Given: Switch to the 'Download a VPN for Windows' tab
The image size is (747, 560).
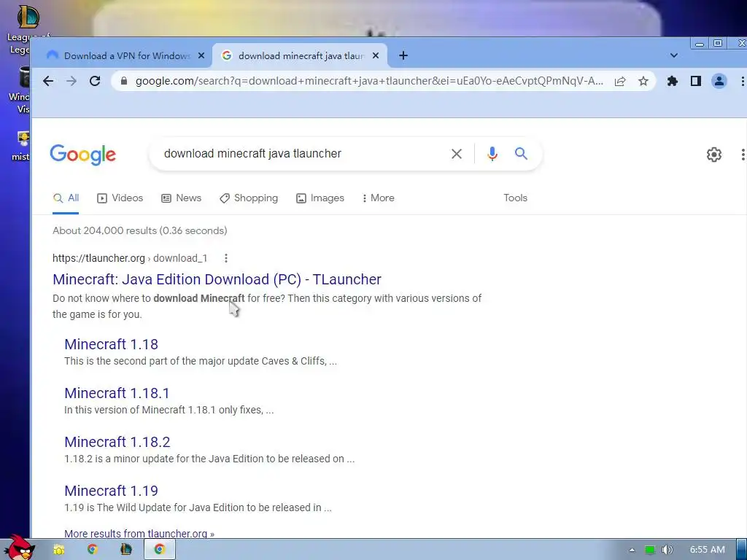Looking at the screenshot, I should click(125, 55).
